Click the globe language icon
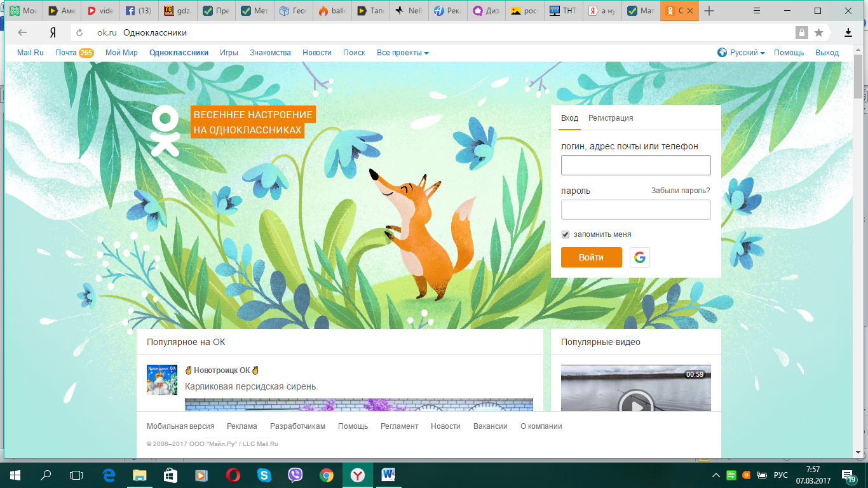Image resolution: width=868 pixels, height=488 pixels. pyautogui.click(x=722, y=53)
